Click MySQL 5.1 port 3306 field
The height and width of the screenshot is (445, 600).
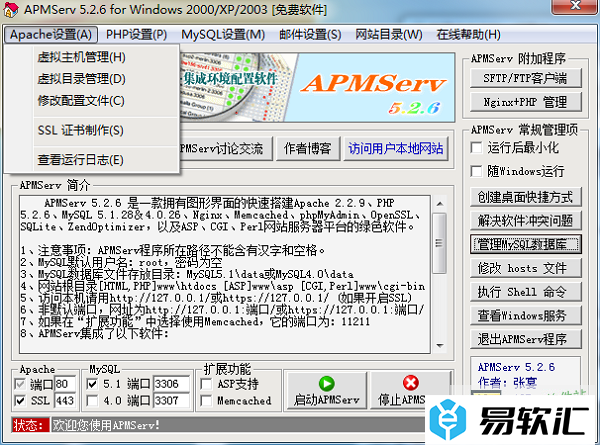coord(171,384)
